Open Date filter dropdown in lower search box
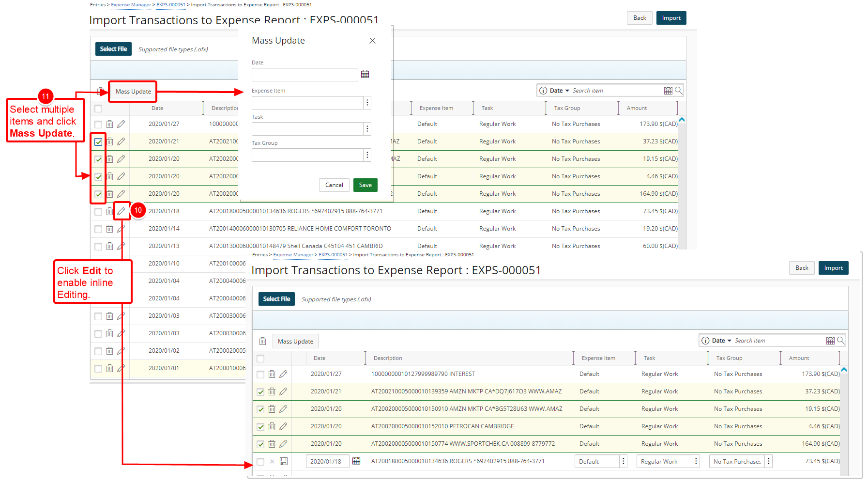The height and width of the screenshot is (484, 868). coord(722,341)
